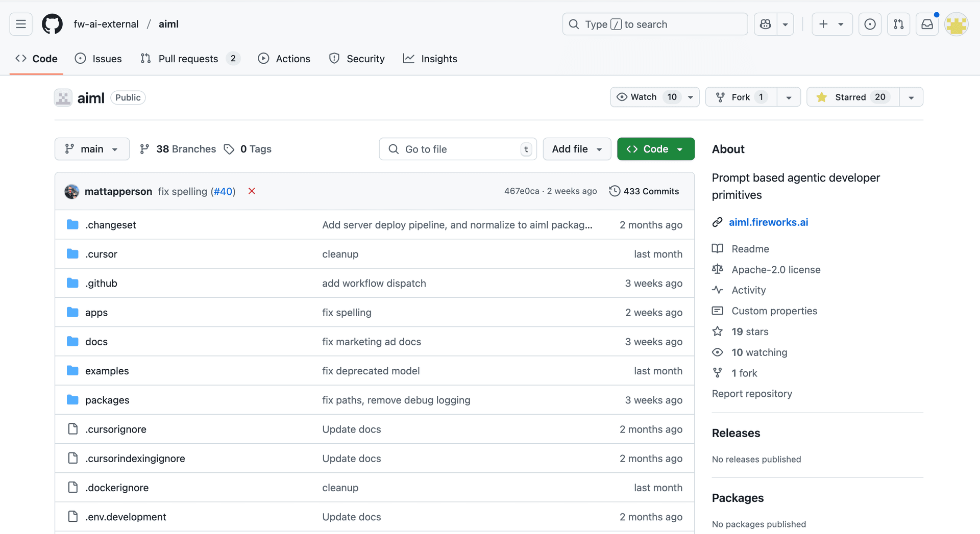Viewport: 980px width, 534px height.
Task: Open the apps folder
Action: pyautogui.click(x=96, y=313)
